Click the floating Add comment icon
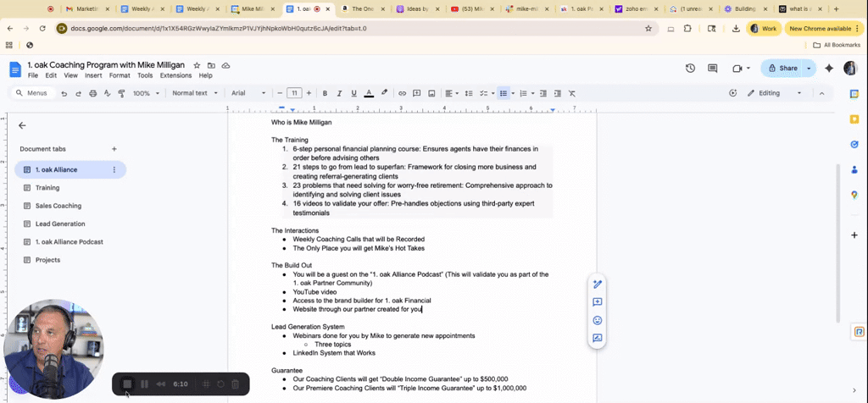Screen dimensions: 868x403 (598, 302)
